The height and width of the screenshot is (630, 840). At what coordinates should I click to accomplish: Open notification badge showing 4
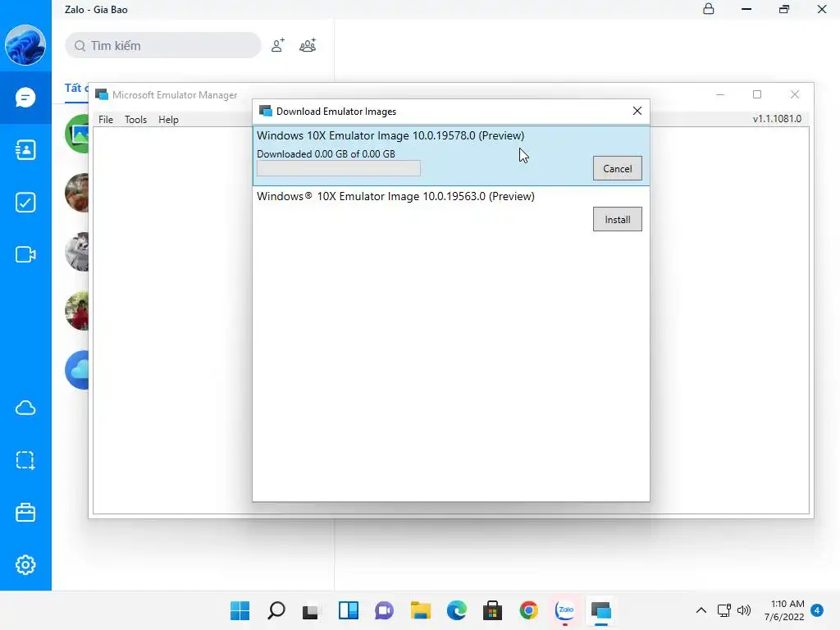[x=817, y=610]
